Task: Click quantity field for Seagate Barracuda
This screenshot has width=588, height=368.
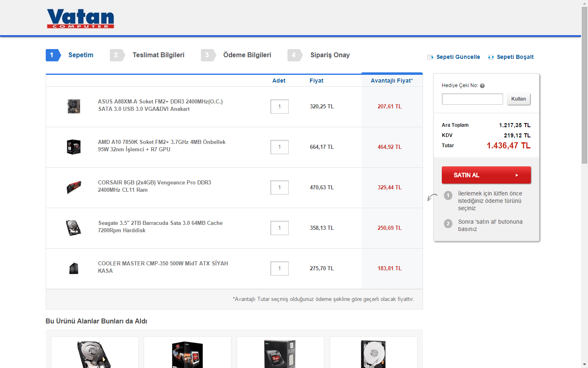Action: [x=279, y=228]
